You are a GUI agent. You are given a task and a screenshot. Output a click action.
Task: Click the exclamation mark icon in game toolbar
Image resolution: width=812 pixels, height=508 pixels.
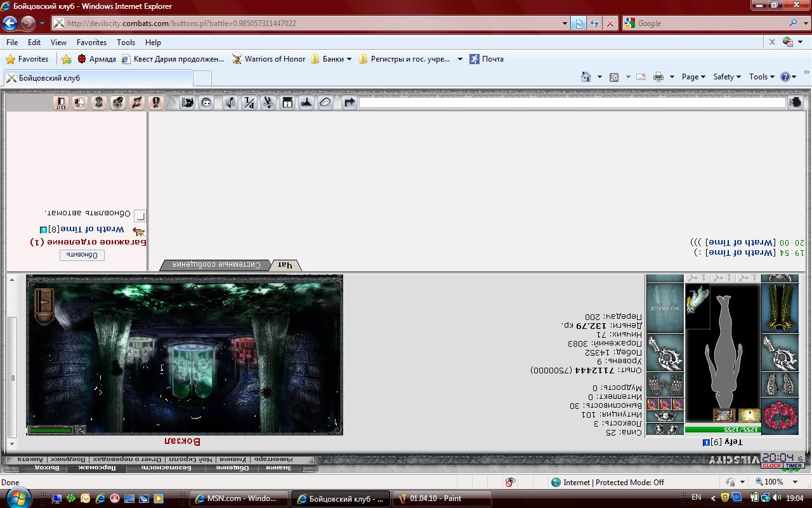point(156,102)
